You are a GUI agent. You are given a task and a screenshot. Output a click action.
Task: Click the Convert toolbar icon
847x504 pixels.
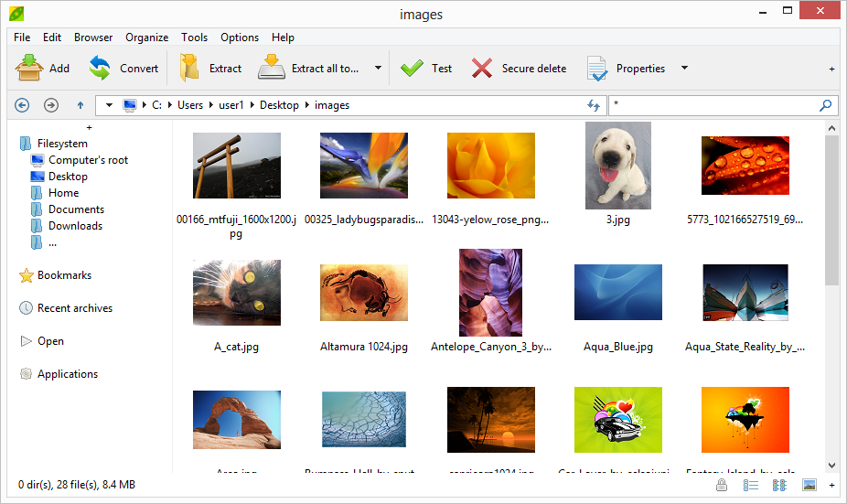(x=100, y=68)
